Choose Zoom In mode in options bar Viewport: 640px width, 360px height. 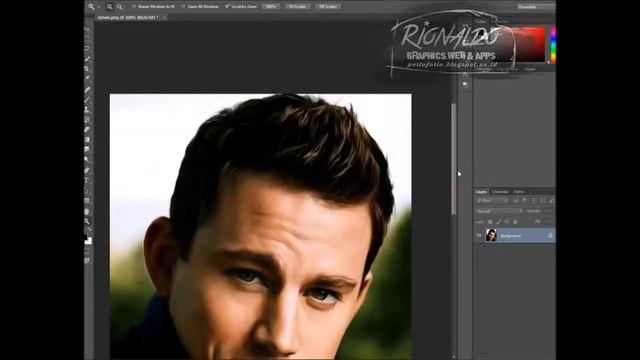(110, 7)
